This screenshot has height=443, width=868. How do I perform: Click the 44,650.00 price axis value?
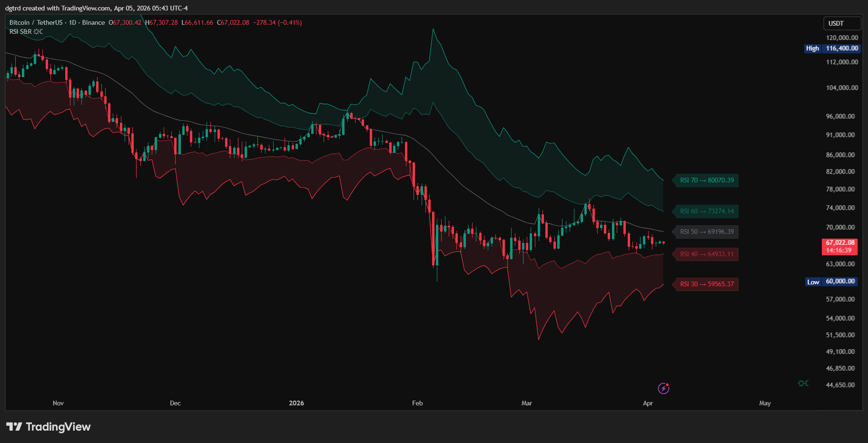840,385
